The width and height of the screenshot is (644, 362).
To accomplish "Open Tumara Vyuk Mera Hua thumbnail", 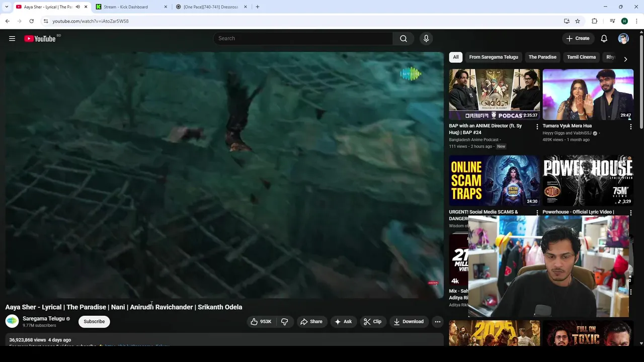I will point(588,95).
